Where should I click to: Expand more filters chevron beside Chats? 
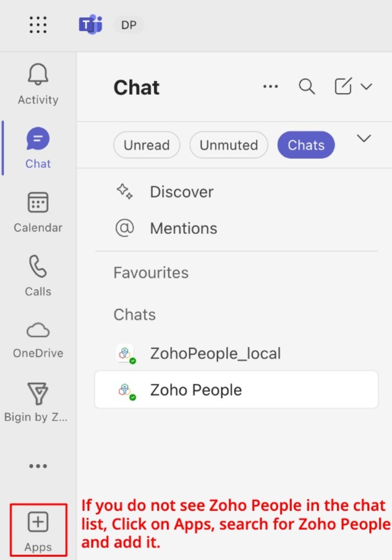(x=364, y=138)
